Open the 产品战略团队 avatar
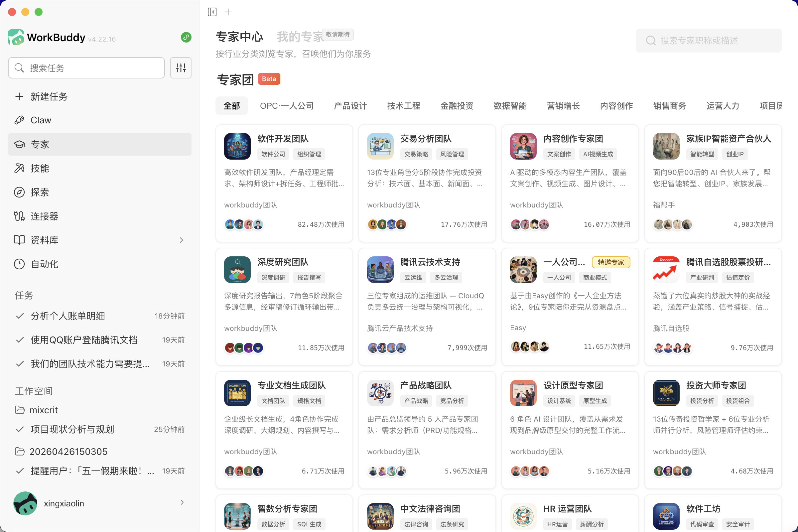This screenshot has width=798, height=532. [x=380, y=393]
